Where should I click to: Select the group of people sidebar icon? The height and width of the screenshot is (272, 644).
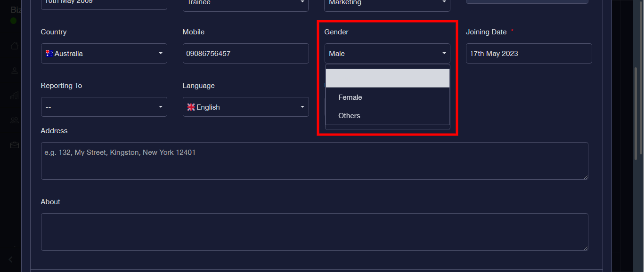pyautogui.click(x=15, y=120)
